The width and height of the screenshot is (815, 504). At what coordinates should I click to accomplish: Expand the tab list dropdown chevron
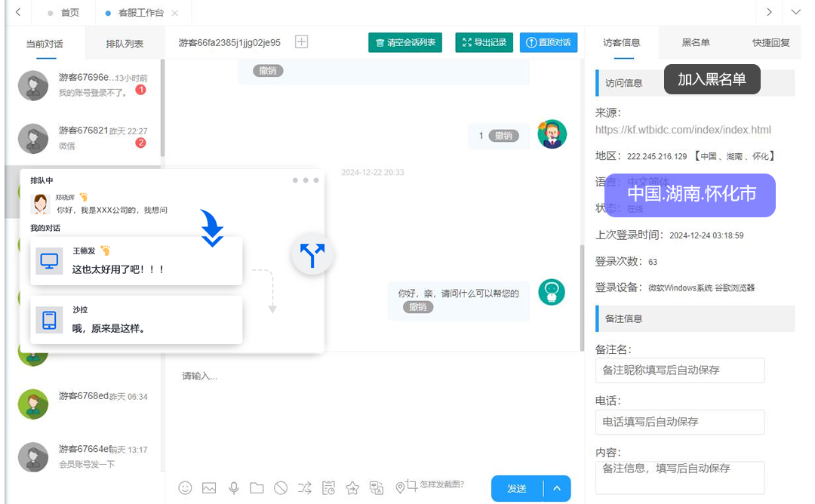[x=796, y=12]
